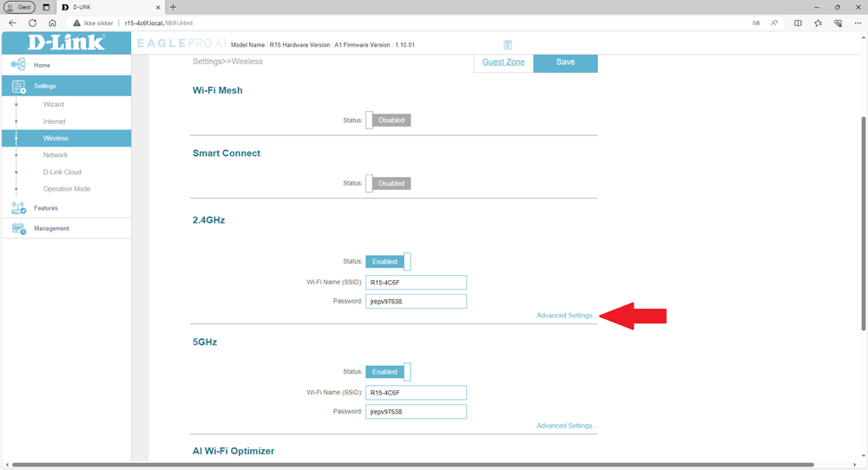Click the 2.4GHz Password field
This screenshot has width=868, height=470.
416,302
